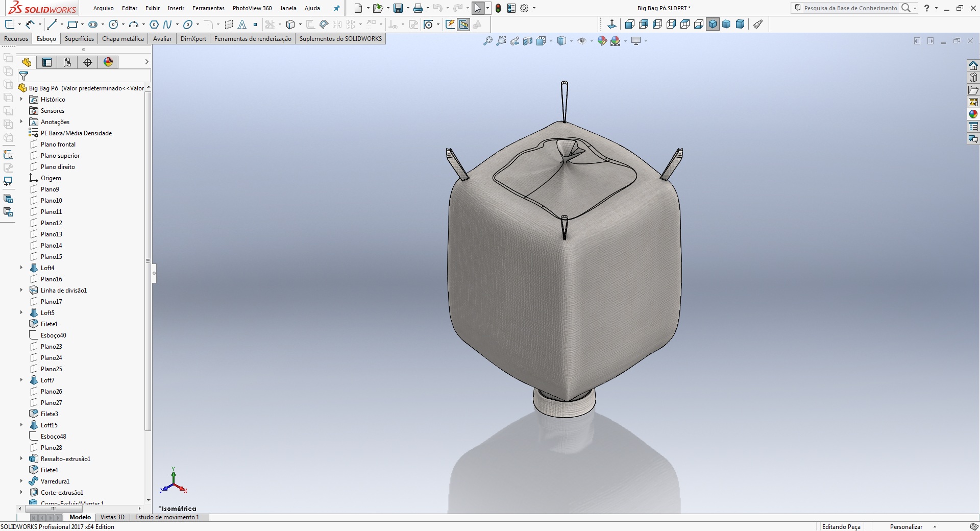980x531 pixels.
Task: Pin the menu bar with the pushpin
Action: (336, 8)
